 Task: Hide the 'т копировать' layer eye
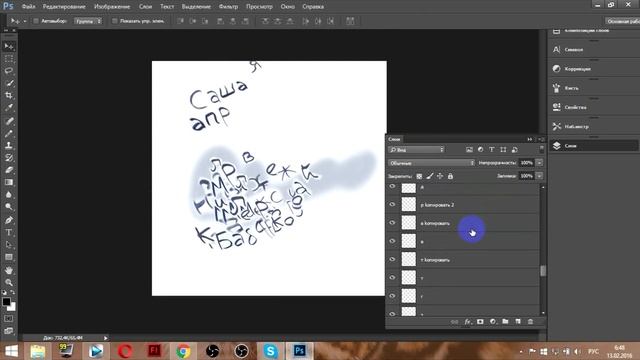point(392,259)
